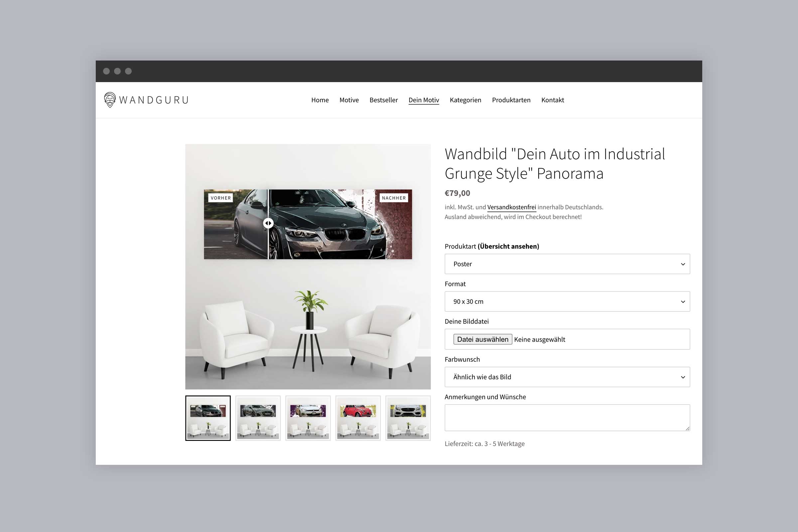798x532 pixels.
Task: Select the Dein Motiv navigation item
Action: (x=423, y=100)
